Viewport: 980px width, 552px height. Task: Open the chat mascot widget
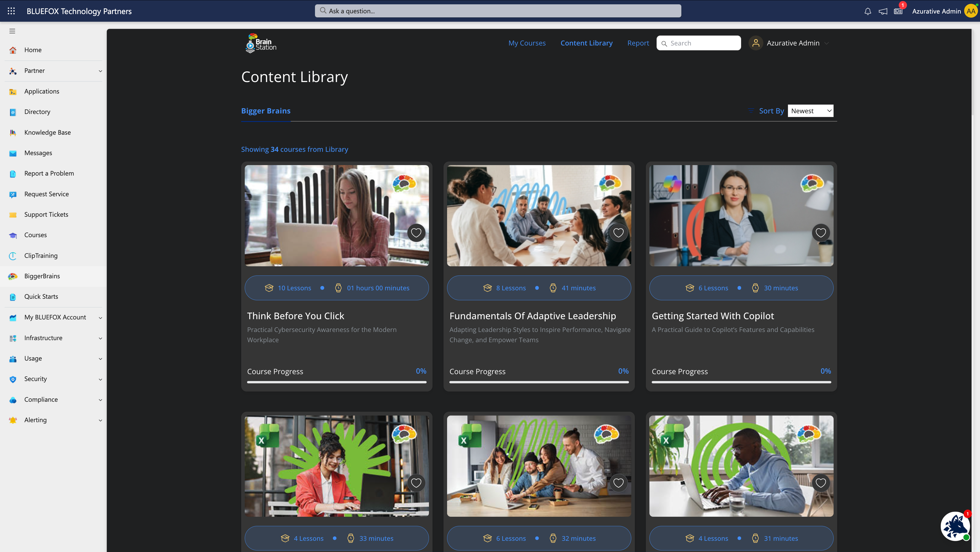coord(955,526)
